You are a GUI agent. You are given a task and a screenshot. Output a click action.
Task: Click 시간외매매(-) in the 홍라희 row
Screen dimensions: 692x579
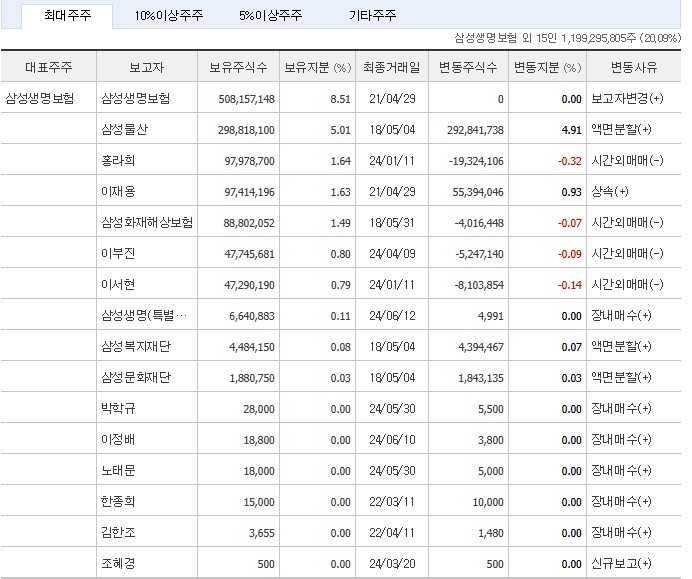[627, 160]
